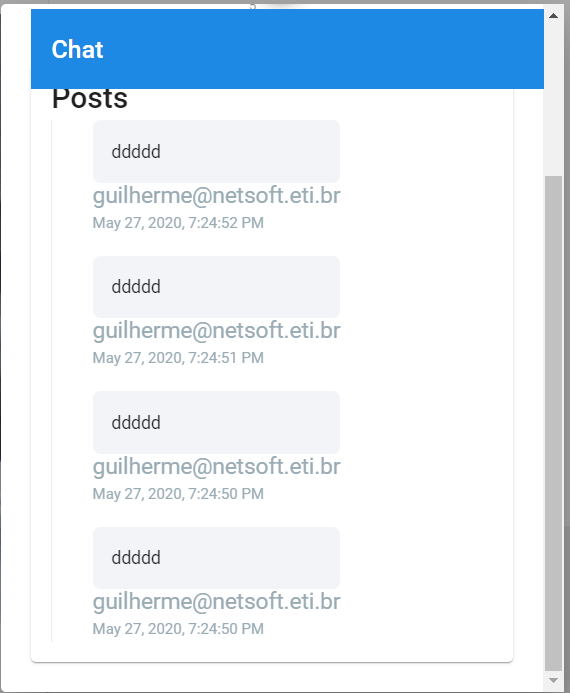Click the vertical scrollbar thumb

tap(553, 423)
